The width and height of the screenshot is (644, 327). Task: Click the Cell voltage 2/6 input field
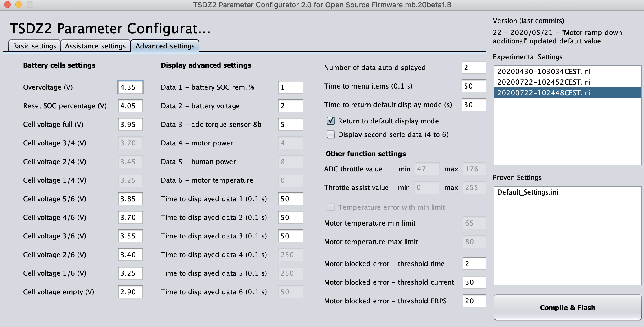pyautogui.click(x=130, y=255)
